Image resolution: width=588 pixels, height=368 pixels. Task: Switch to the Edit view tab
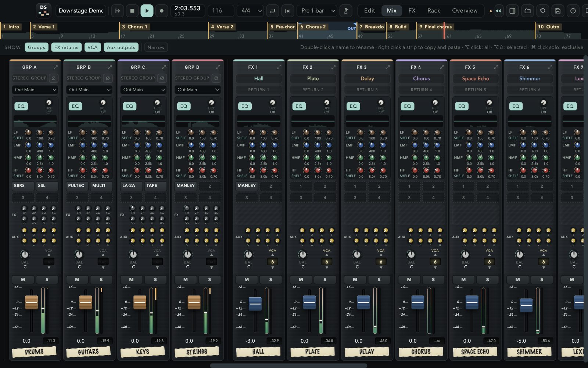pyautogui.click(x=369, y=11)
